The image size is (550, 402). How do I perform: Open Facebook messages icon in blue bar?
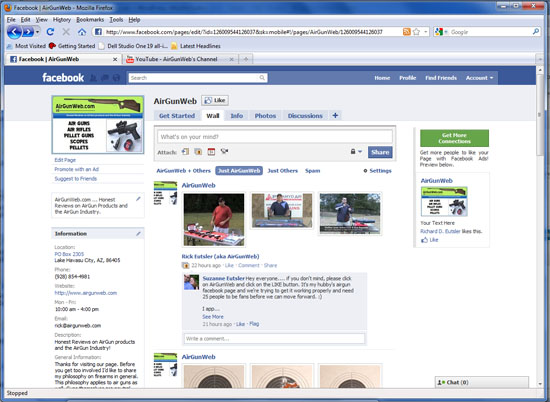105,78
